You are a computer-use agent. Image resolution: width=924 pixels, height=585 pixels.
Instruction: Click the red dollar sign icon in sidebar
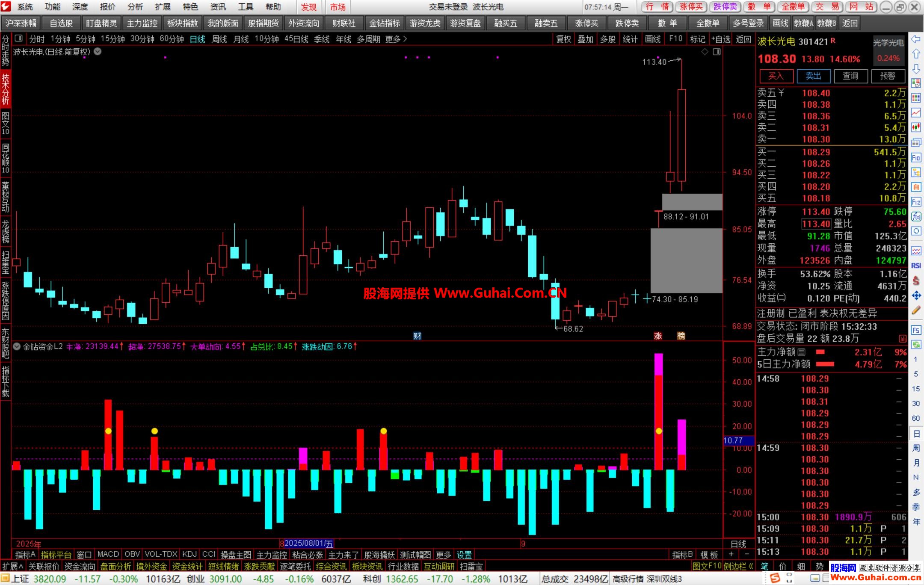coord(916,281)
